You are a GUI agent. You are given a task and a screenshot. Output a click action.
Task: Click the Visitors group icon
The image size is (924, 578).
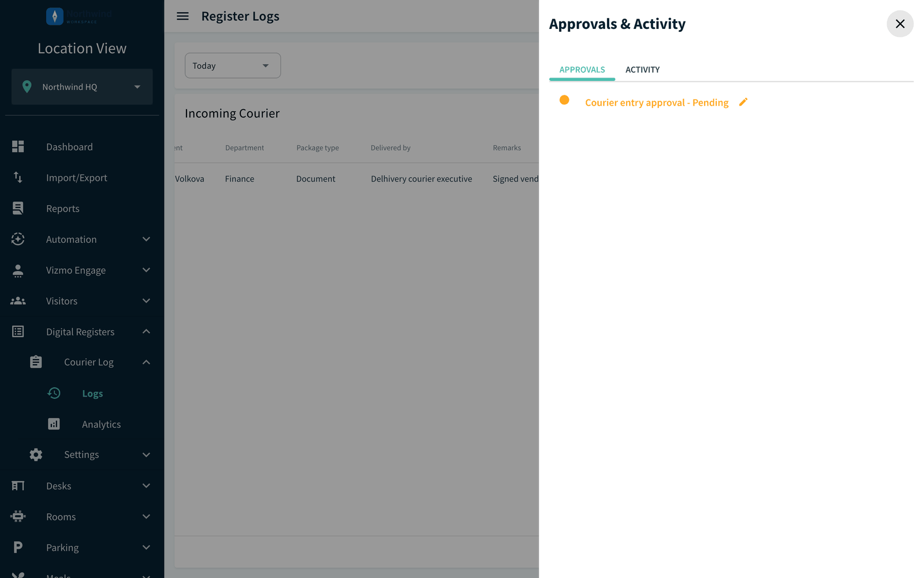coord(18,301)
